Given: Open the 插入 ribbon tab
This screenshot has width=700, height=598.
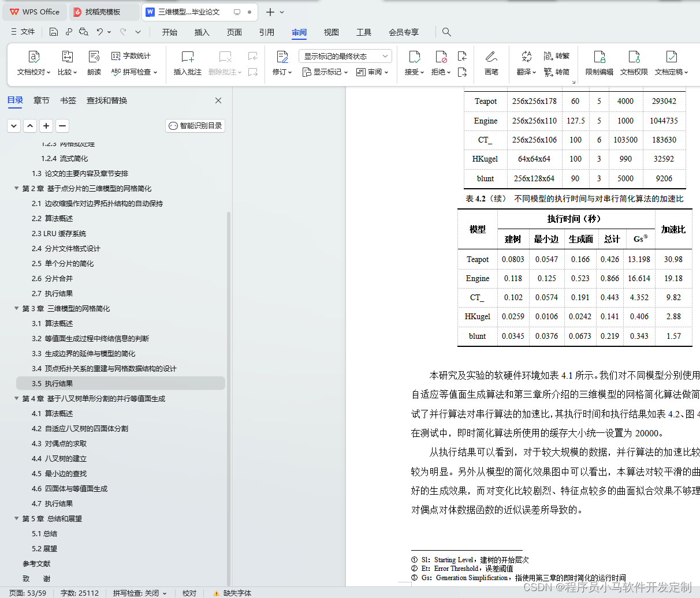Looking at the screenshot, I should click(x=202, y=32).
